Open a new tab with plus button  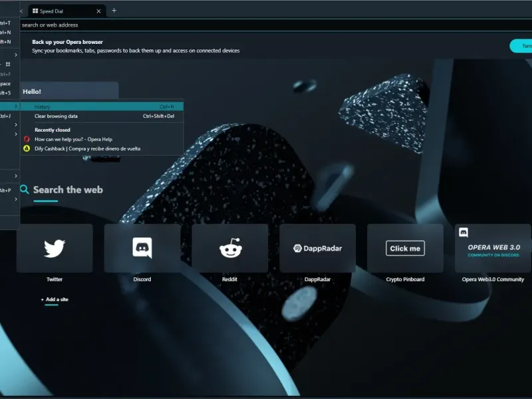(114, 11)
